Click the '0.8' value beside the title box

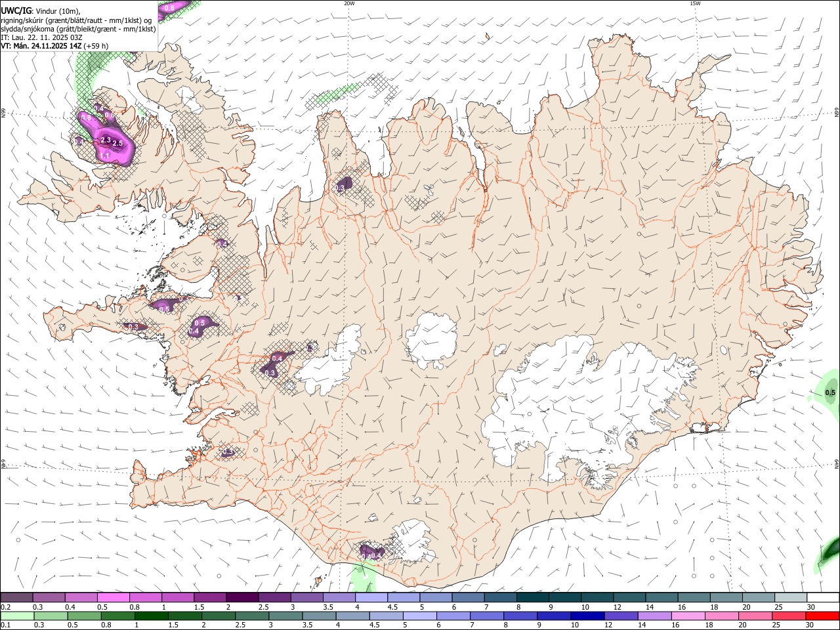169,8
